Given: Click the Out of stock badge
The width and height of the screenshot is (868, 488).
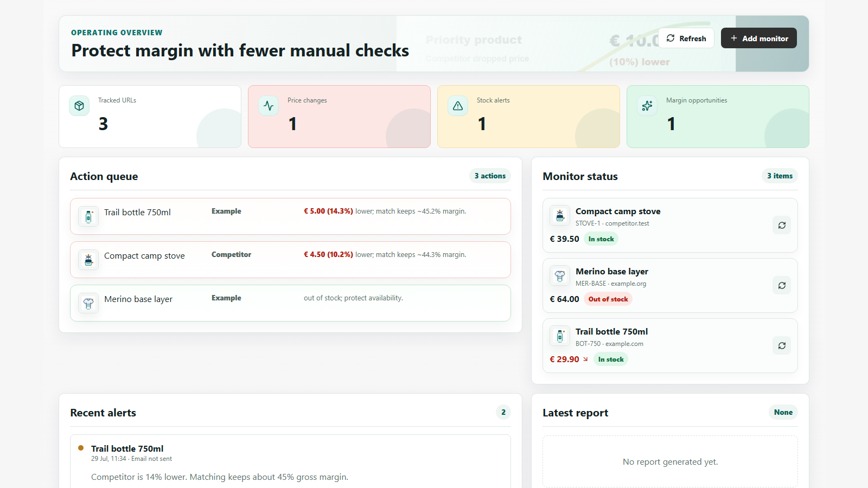Looking at the screenshot, I should pos(608,299).
